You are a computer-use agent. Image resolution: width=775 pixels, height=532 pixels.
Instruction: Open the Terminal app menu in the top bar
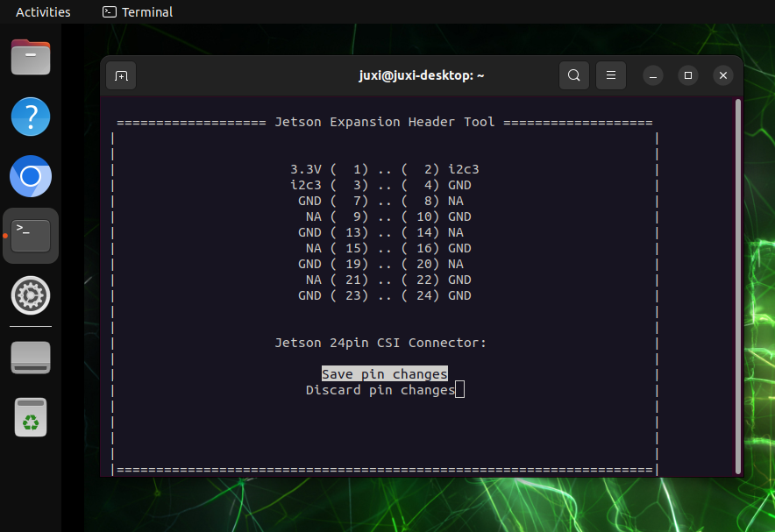click(x=138, y=12)
